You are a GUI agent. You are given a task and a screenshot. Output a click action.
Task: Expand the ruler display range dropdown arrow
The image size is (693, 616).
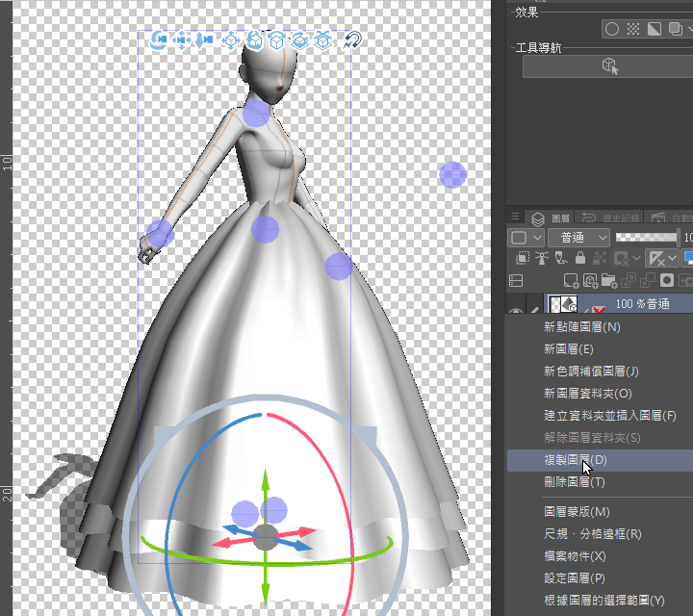point(672,258)
